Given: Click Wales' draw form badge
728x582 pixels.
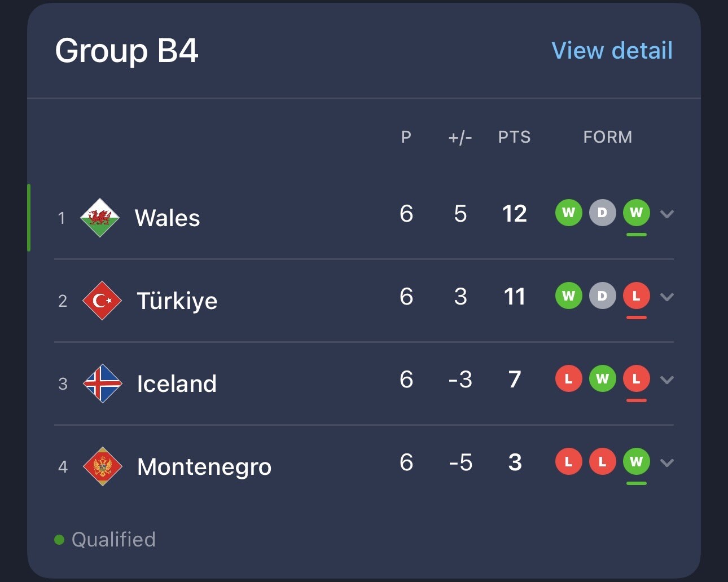Looking at the screenshot, I should point(602,213).
